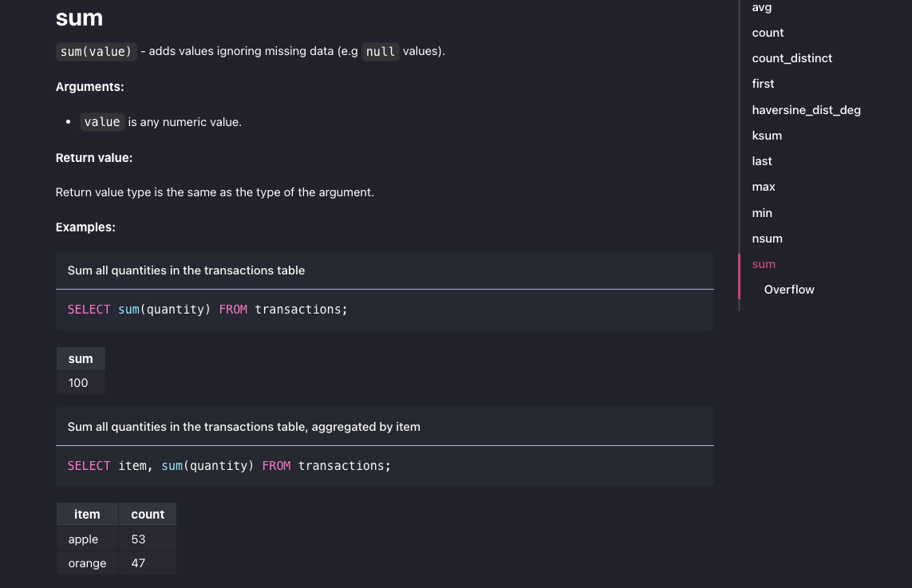Screen dimensions: 912x588
Task: Click the title ending 'aggregated by item'
Action: pyautogui.click(x=243, y=428)
